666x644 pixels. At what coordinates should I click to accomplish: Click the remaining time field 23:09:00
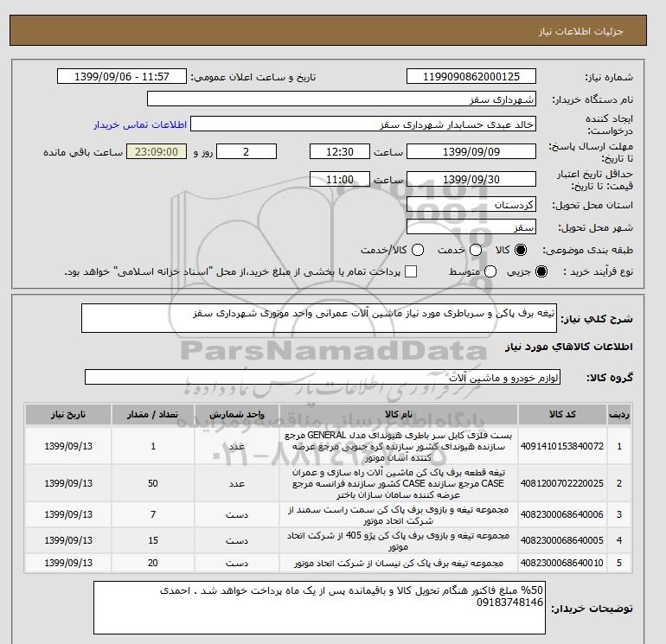(x=157, y=151)
